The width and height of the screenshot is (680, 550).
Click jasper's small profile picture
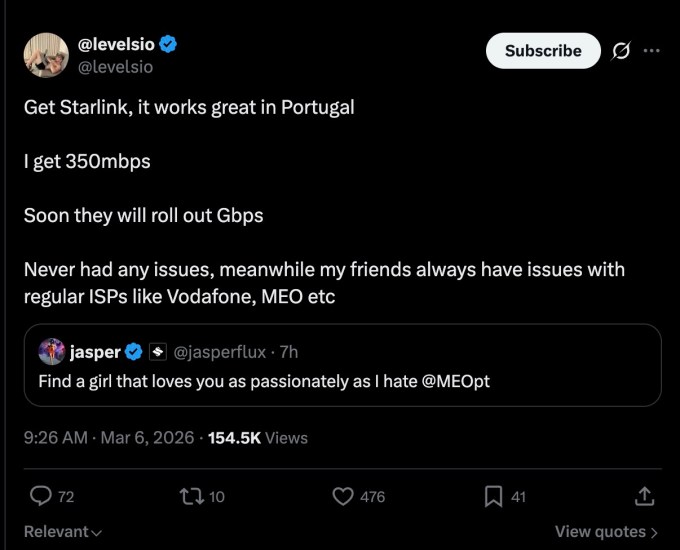click(52, 352)
